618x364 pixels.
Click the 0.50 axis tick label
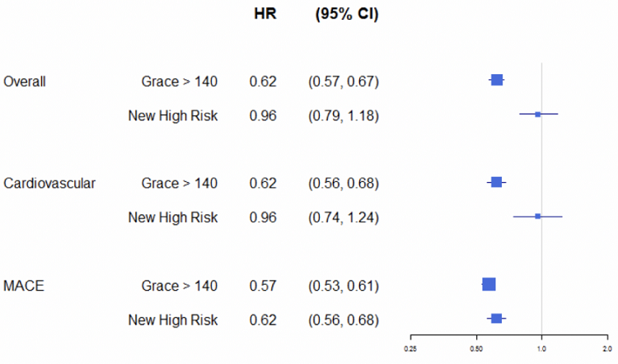pos(475,348)
